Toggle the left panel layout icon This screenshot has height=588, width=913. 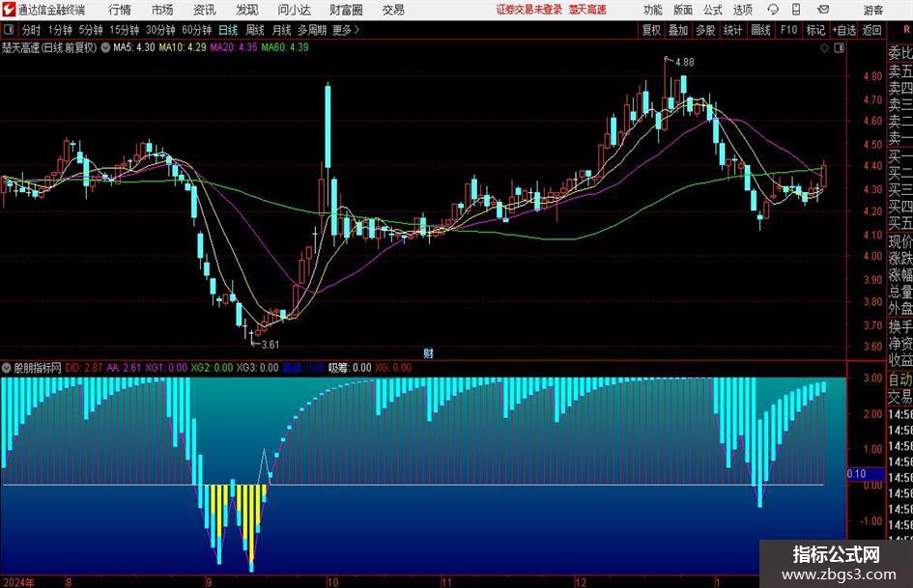tap(9, 29)
